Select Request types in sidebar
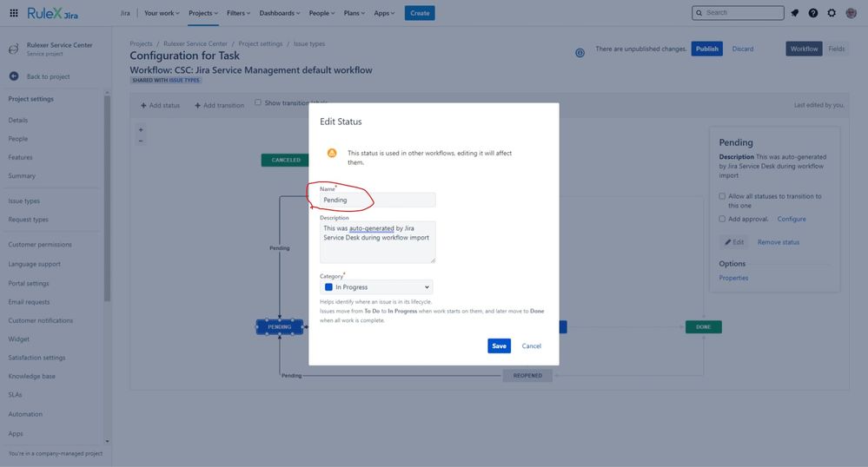The image size is (868, 467). click(x=28, y=220)
